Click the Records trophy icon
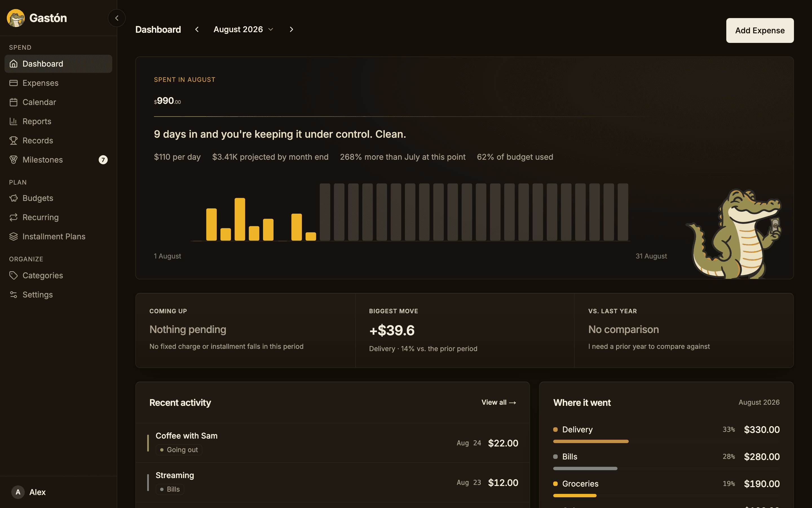The height and width of the screenshot is (508, 812). tap(14, 141)
